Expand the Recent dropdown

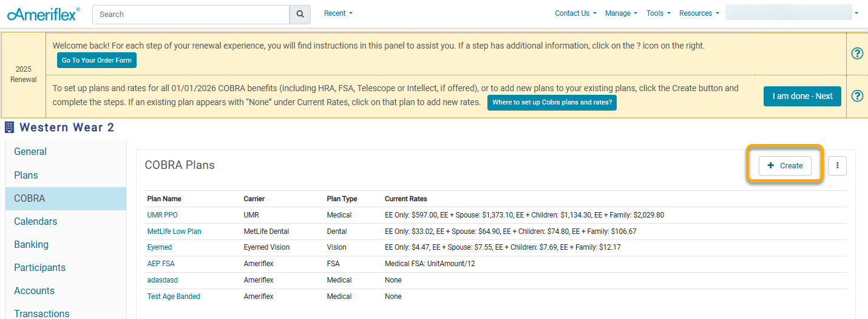click(338, 13)
